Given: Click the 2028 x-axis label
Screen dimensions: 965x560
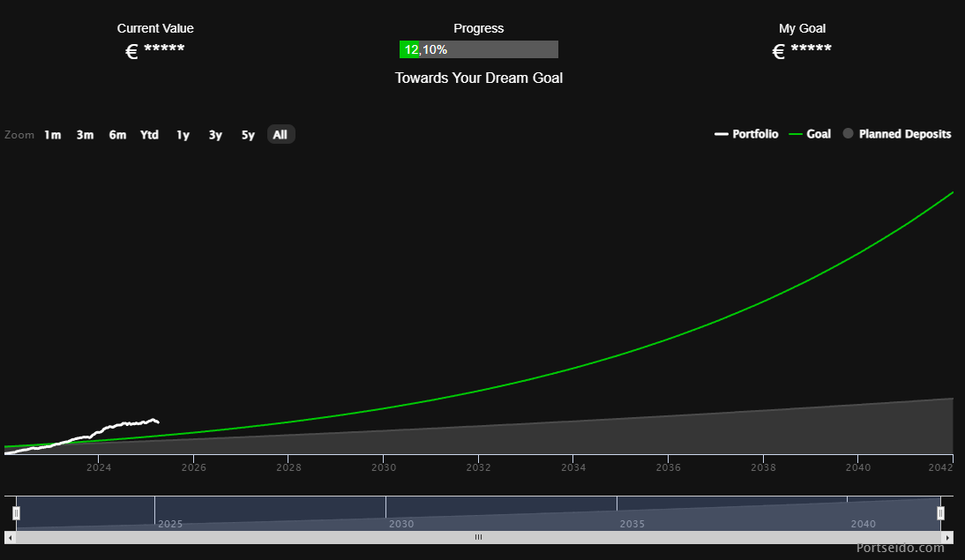Looking at the screenshot, I should click(288, 467).
